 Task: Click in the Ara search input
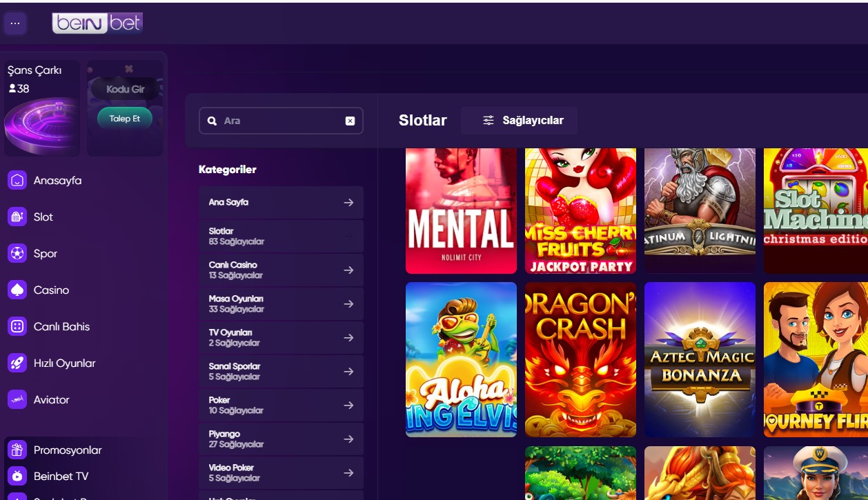coord(279,121)
